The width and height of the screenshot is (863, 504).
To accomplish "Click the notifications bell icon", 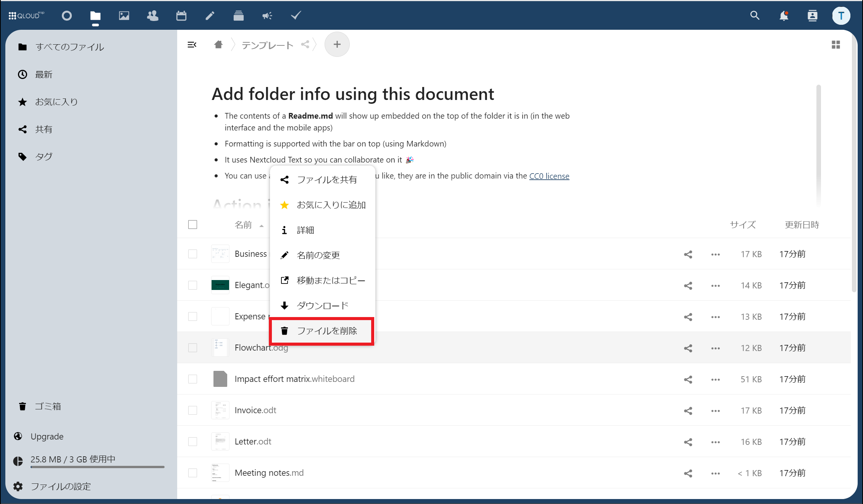I will 784,16.
